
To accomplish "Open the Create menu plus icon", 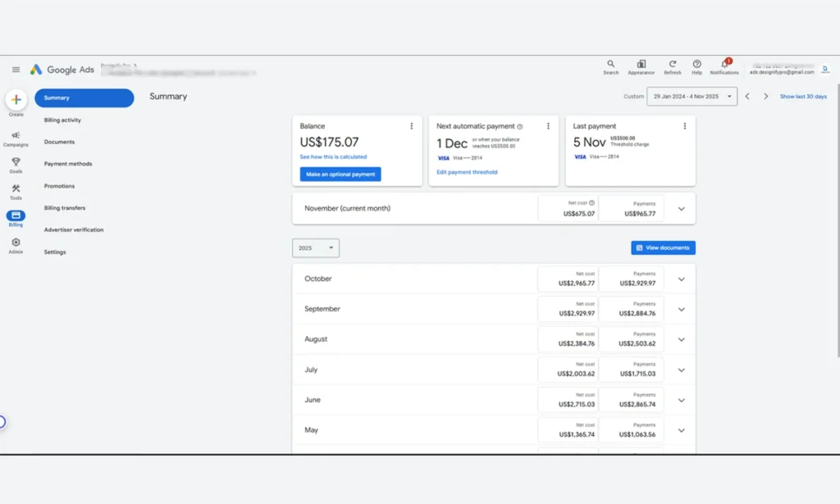I will tap(16, 100).
